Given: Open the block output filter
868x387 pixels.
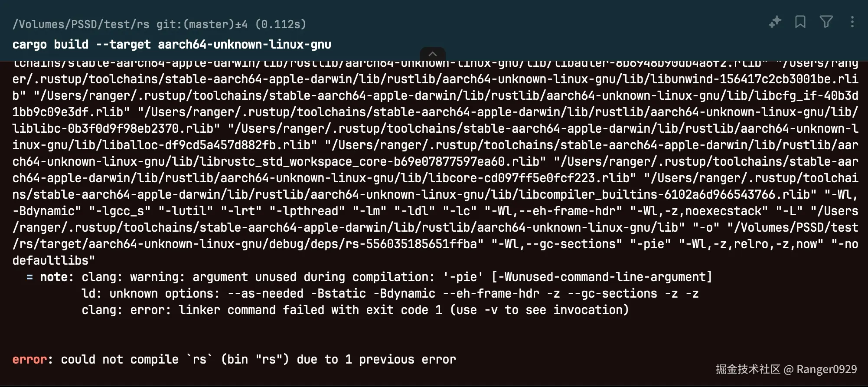Looking at the screenshot, I should pyautogui.click(x=826, y=22).
